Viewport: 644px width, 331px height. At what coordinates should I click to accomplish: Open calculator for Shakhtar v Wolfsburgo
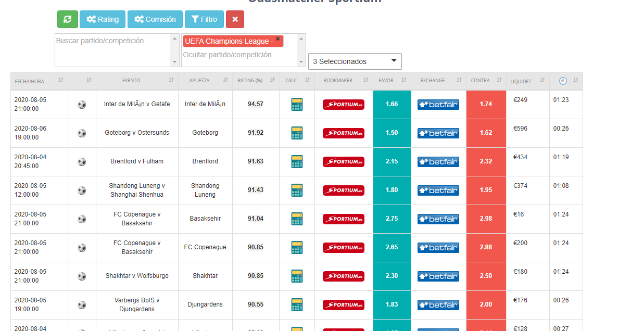pos(297,276)
